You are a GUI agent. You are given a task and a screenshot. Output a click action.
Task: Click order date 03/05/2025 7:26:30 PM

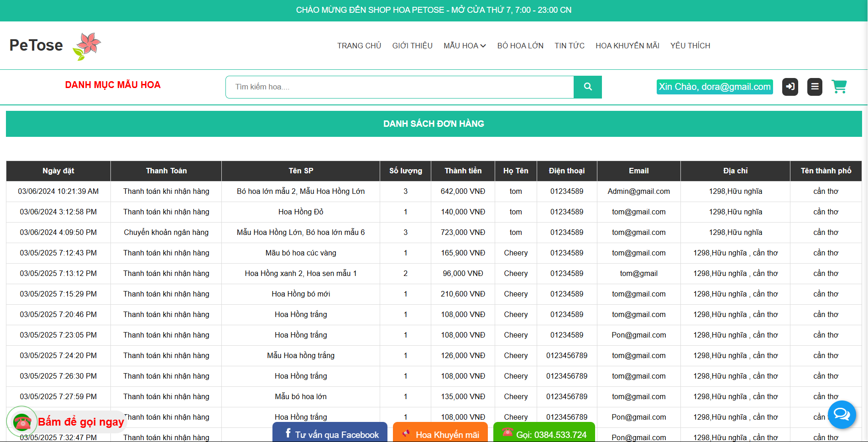pos(58,376)
